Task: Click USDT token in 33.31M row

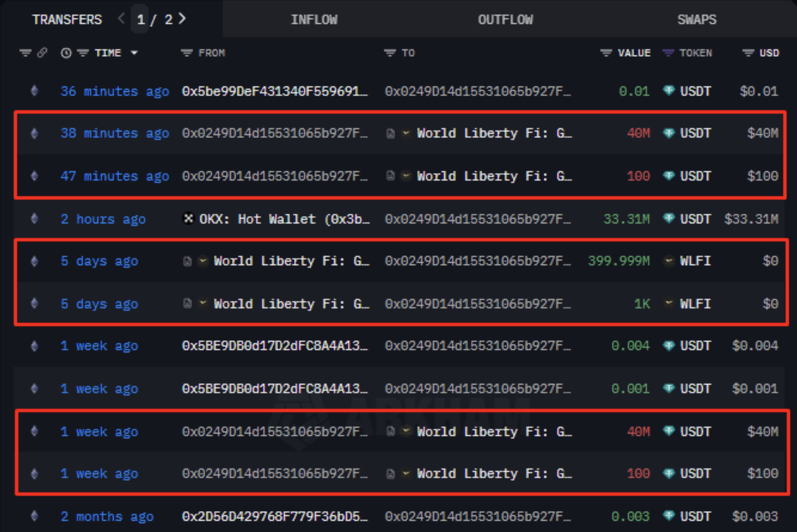Action: tap(696, 219)
